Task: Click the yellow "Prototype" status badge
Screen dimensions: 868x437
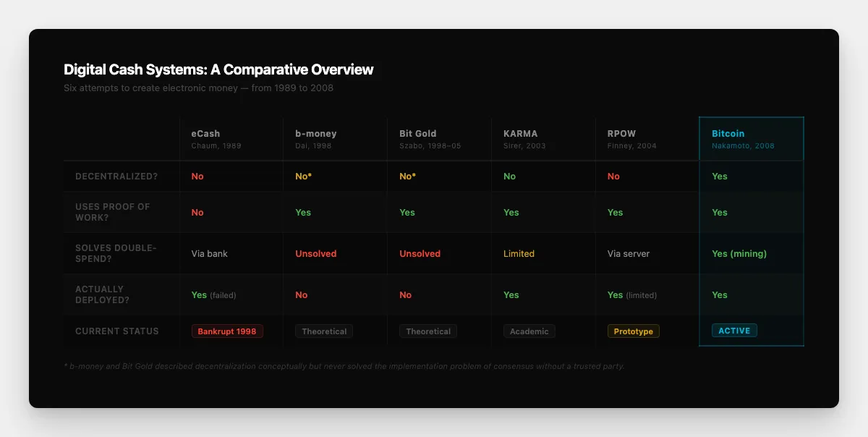Action: click(x=634, y=331)
